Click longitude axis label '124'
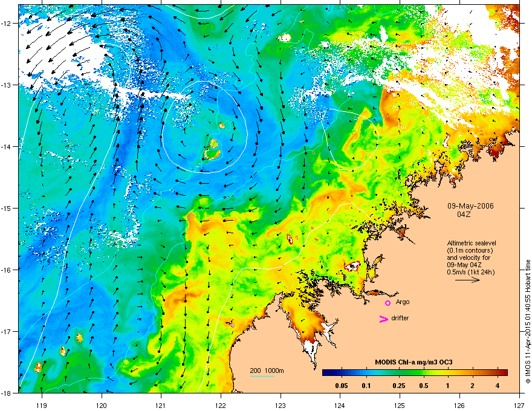Viewport: 532px width, 411px height. tap(340, 405)
